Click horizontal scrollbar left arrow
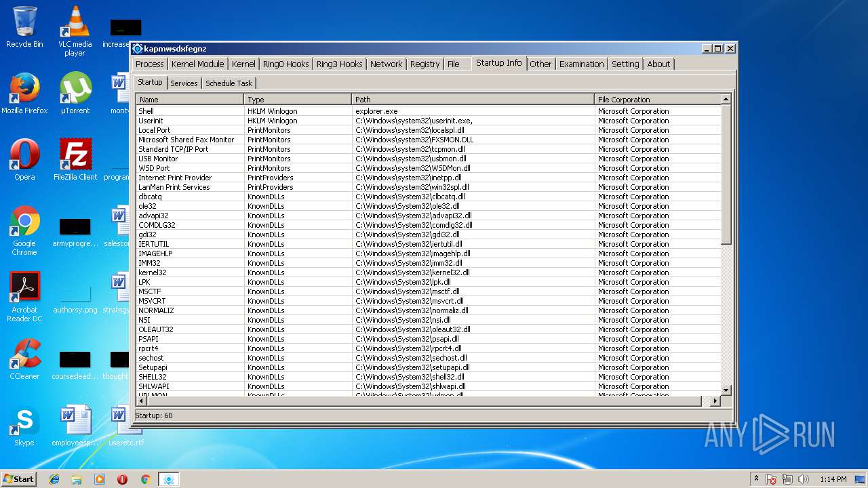 pyautogui.click(x=141, y=401)
